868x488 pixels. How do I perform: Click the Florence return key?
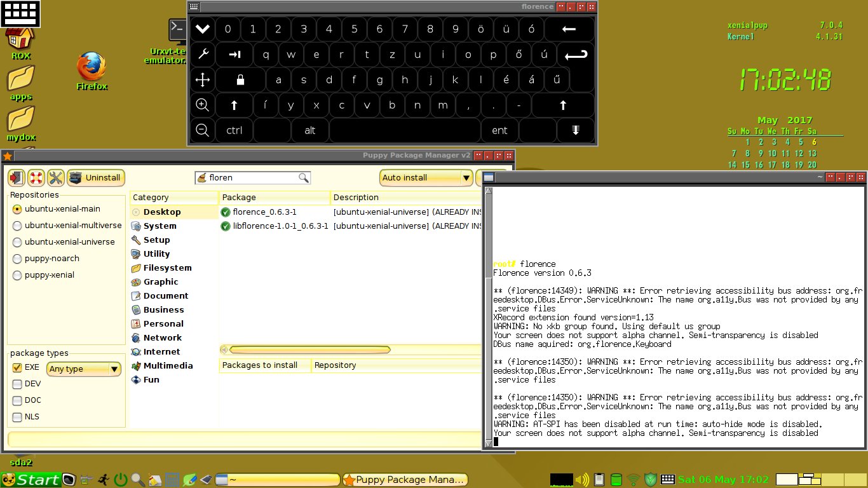pyautogui.click(x=576, y=55)
